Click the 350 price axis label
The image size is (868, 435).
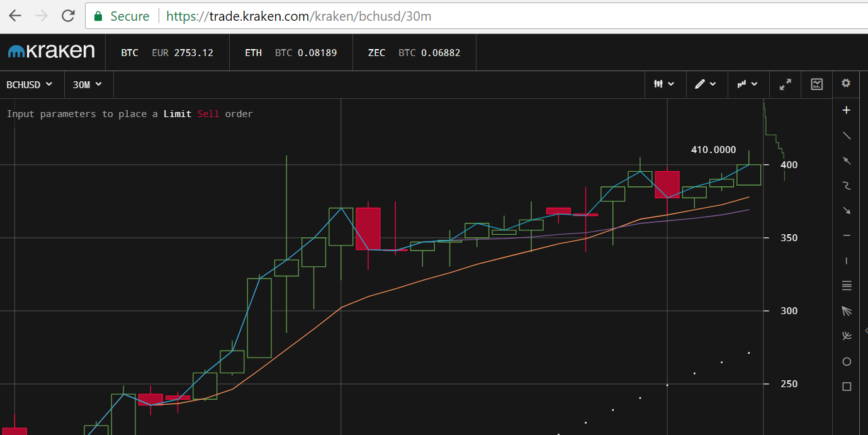[x=789, y=238]
